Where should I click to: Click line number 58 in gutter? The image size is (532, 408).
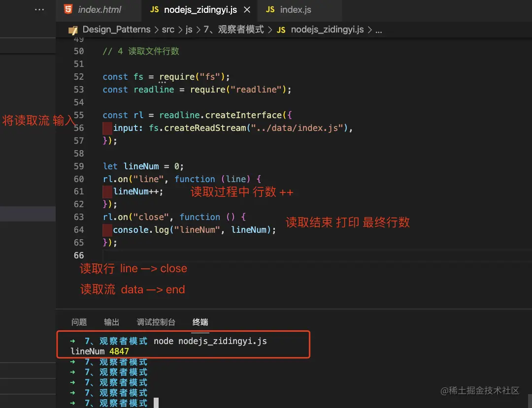point(79,154)
